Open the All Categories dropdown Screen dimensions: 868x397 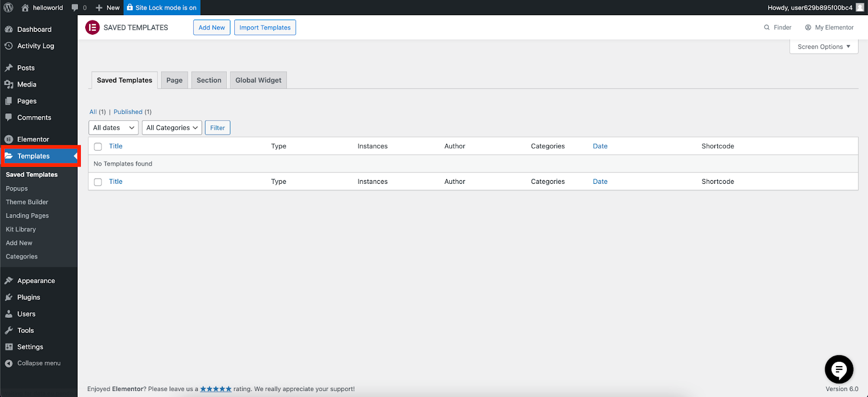(172, 127)
